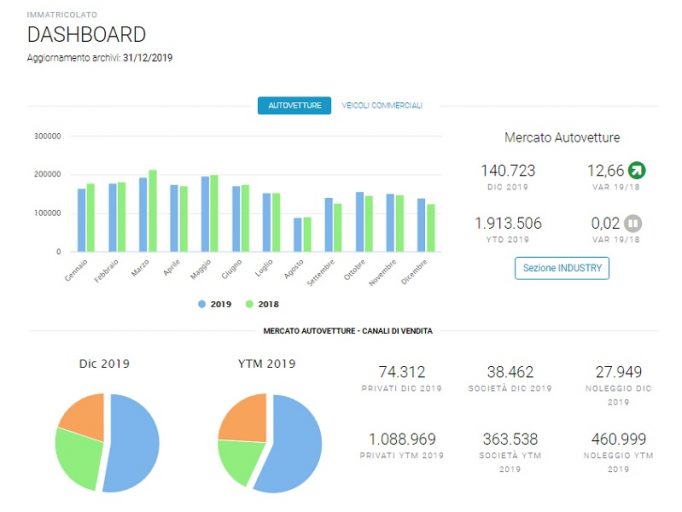The height and width of the screenshot is (512, 682).
Task: Click the Marzo 2018 green bar
Action: (153, 211)
